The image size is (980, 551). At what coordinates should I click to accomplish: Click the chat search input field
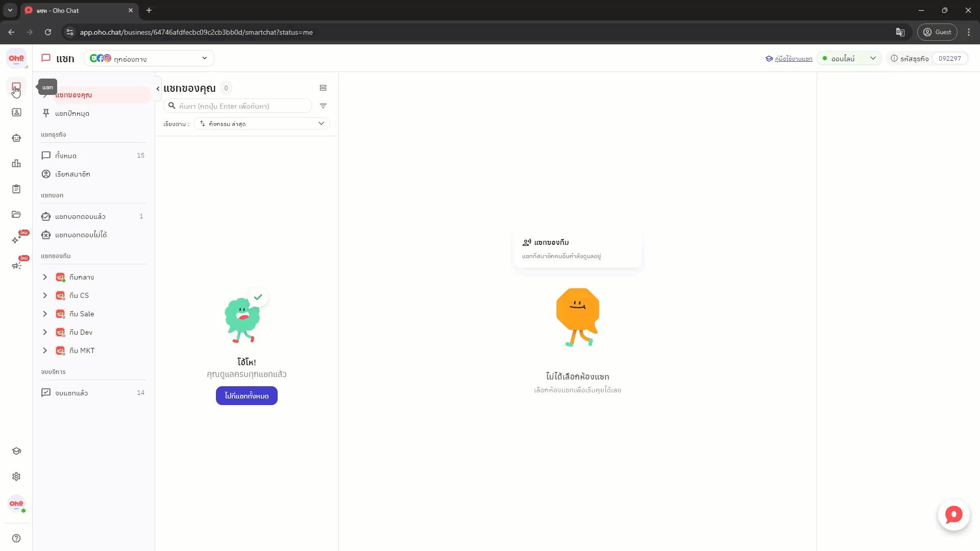238,106
